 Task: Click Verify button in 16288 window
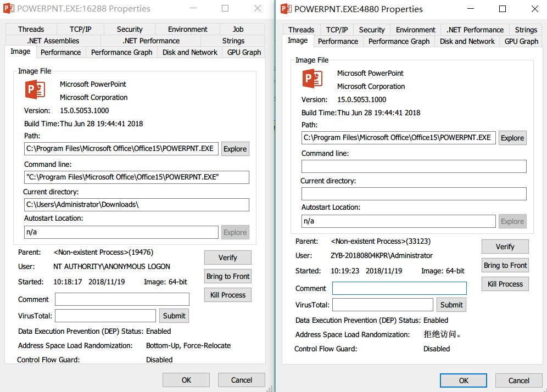(x=228, y=257)
